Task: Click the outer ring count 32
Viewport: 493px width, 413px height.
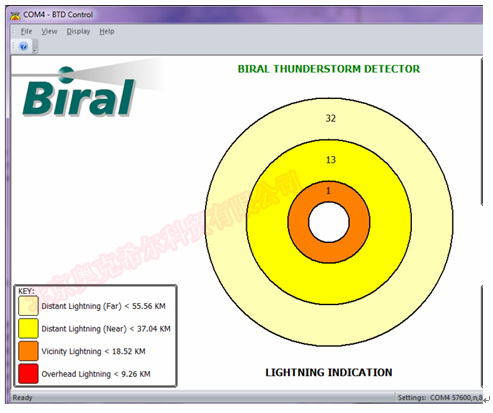Action: (x=330, y=118)
